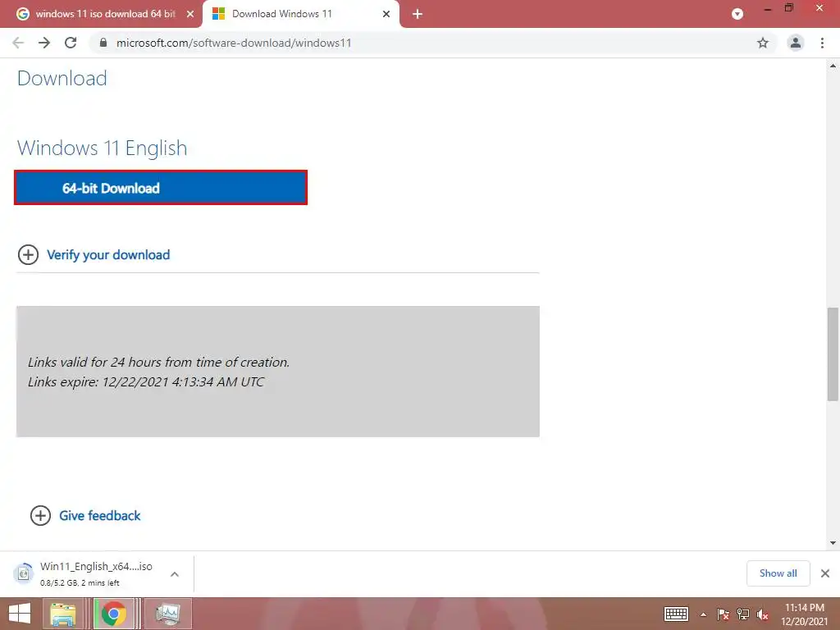
Task: Click page scrollbar thumb
Action: point(833,354)
